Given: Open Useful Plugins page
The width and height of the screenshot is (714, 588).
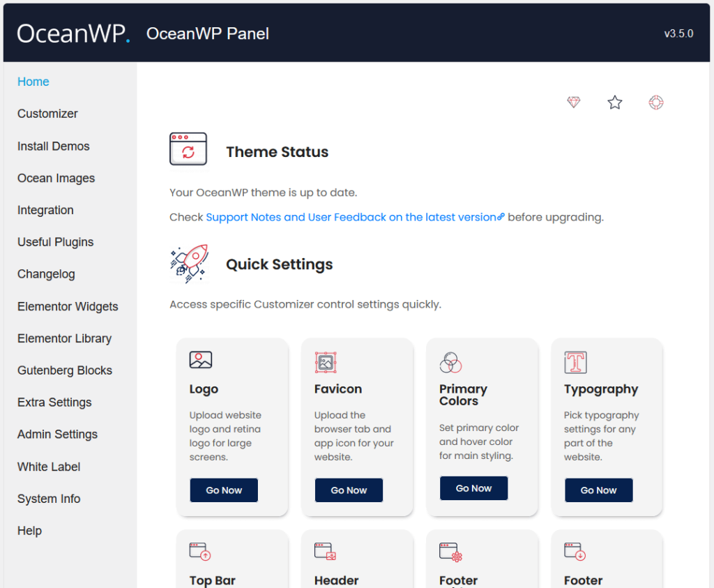Looking at the screenshot, I should 56,242.
